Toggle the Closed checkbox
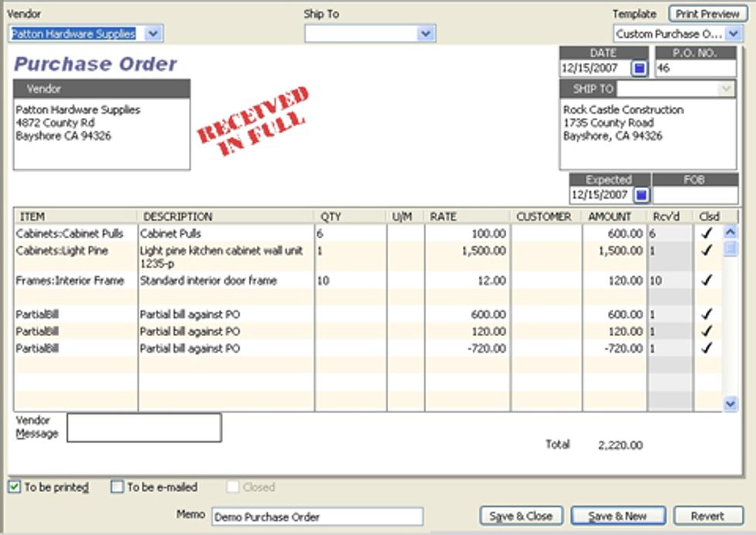 pyautogui.click(x=232, y=487)
